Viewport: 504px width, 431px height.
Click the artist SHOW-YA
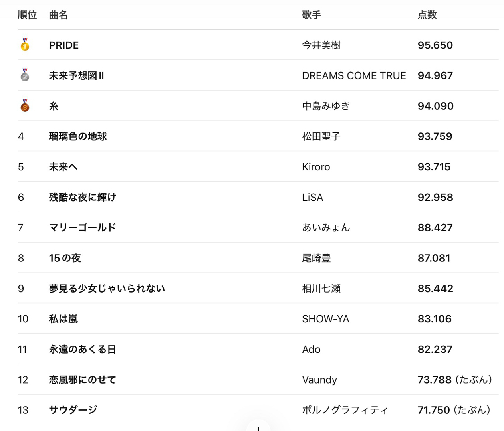(325, 319)
